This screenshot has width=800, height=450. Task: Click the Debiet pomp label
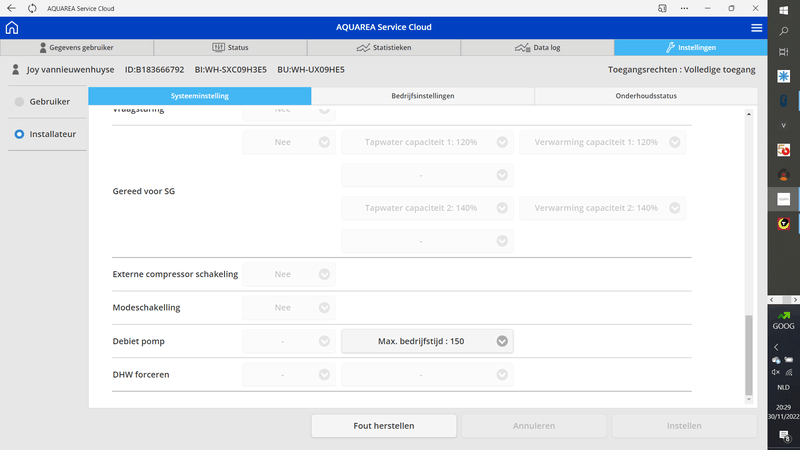tap(138, 341)
